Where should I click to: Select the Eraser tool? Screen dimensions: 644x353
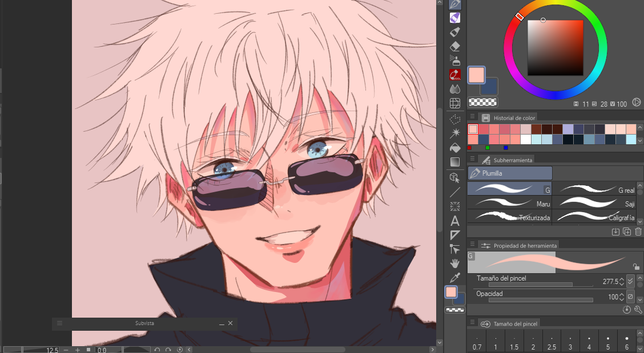pos(454,46)
